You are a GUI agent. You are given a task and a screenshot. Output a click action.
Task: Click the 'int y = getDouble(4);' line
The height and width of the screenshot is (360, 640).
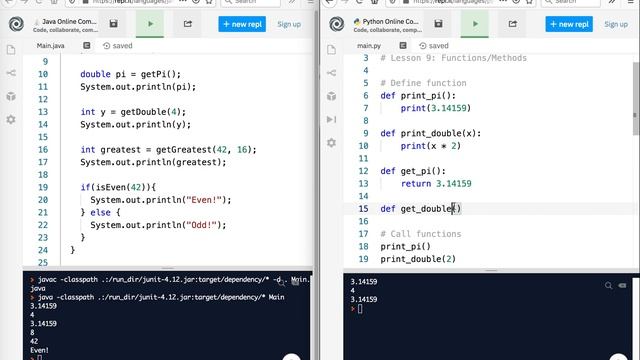(x=133, y=112)
